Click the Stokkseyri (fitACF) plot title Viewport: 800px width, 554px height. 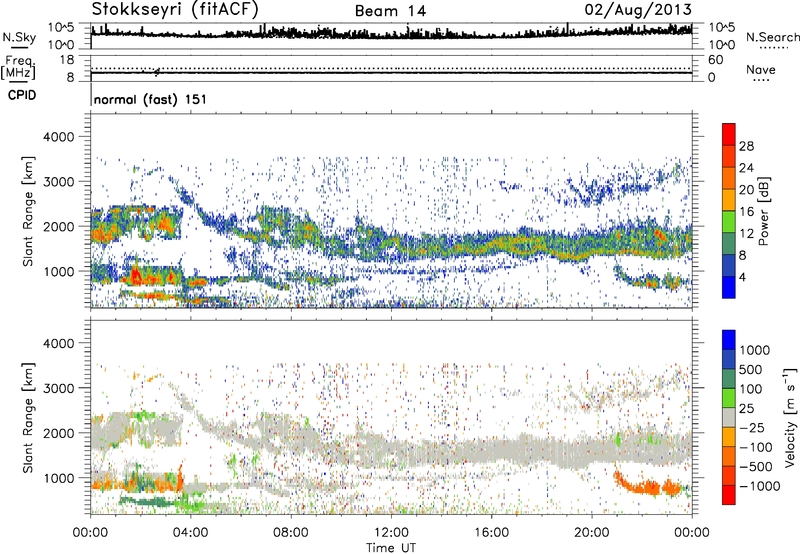coord(175,9)
